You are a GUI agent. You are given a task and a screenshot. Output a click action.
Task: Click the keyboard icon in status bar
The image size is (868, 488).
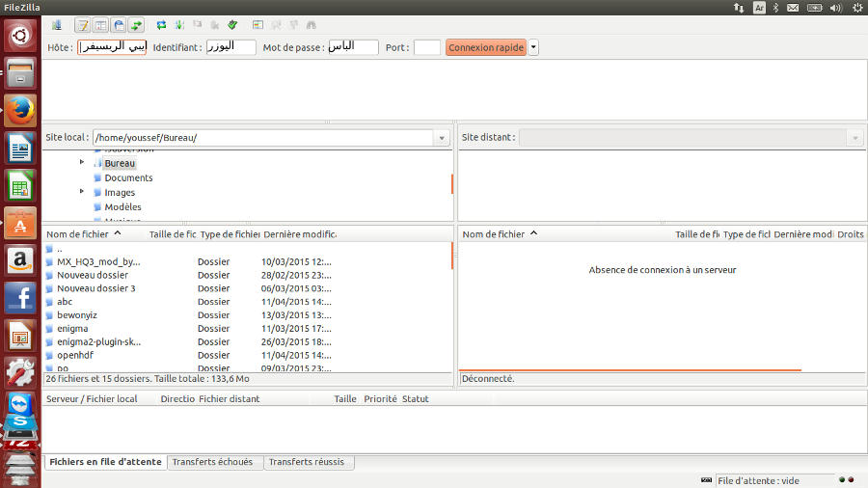point(706,479)
